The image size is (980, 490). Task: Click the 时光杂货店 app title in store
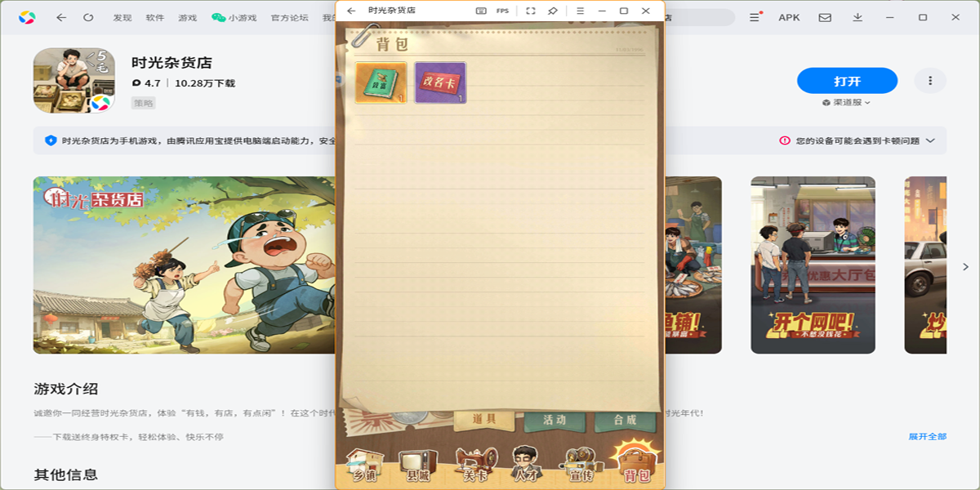(171, 63)
